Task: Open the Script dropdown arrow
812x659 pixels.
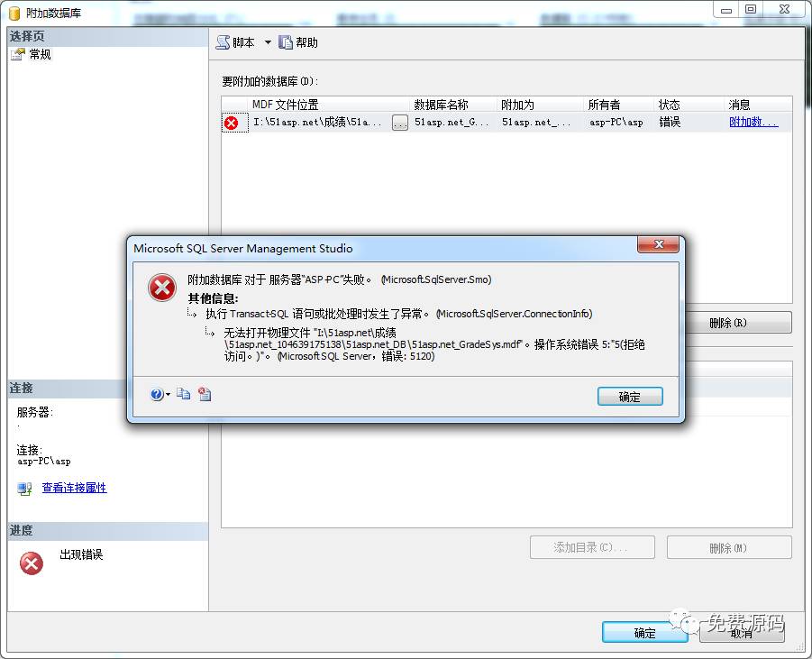Action: click(x=268, y=42)
